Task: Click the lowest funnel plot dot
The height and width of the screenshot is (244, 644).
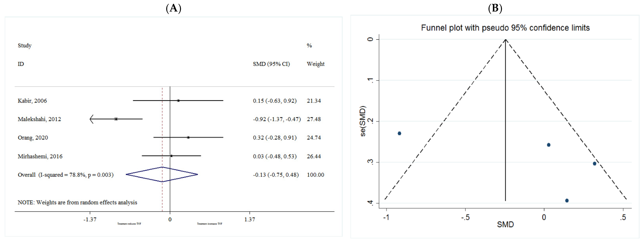Action: point(567,201)
